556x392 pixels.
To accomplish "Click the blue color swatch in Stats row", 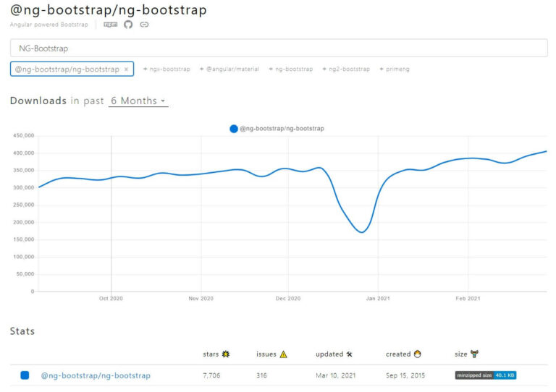I will coord(25,375).
